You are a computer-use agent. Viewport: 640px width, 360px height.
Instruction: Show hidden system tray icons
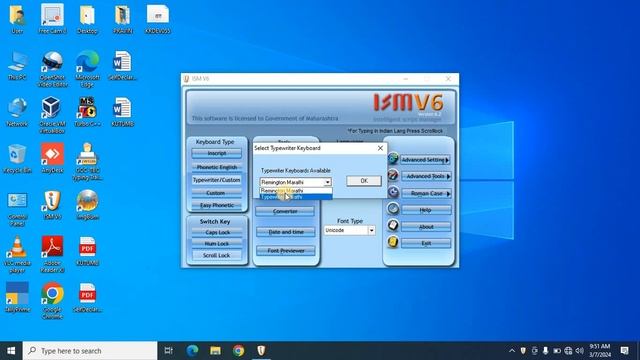tap(512, 351)
